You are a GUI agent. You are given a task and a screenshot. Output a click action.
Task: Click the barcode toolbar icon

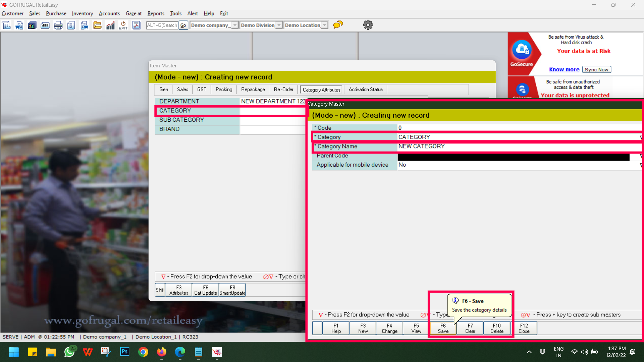point(45,25)
